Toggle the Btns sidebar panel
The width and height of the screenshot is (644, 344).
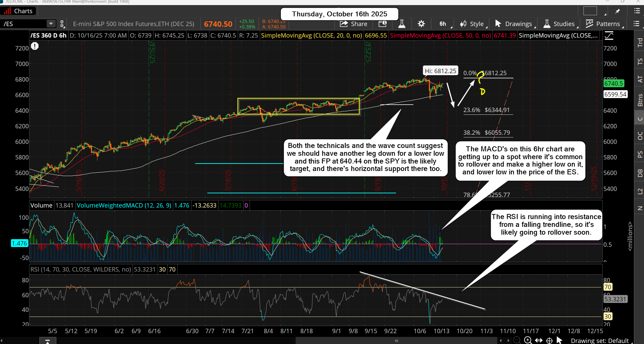click(640, 100)
